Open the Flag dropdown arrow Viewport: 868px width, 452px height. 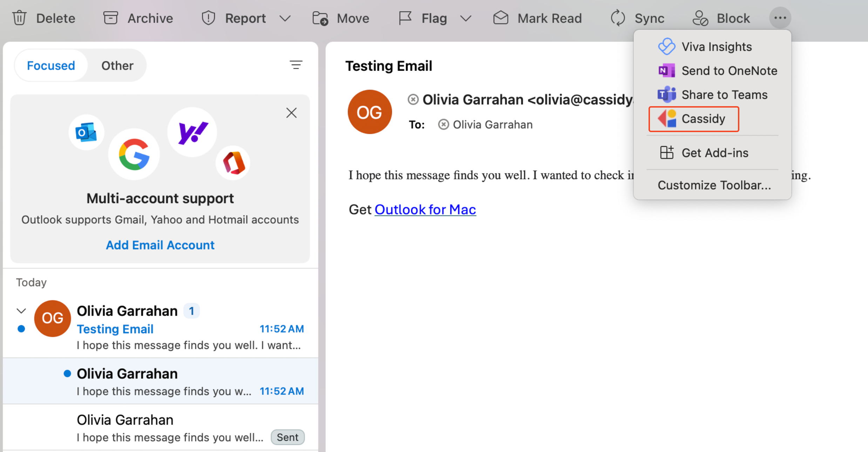pos(466,18)
